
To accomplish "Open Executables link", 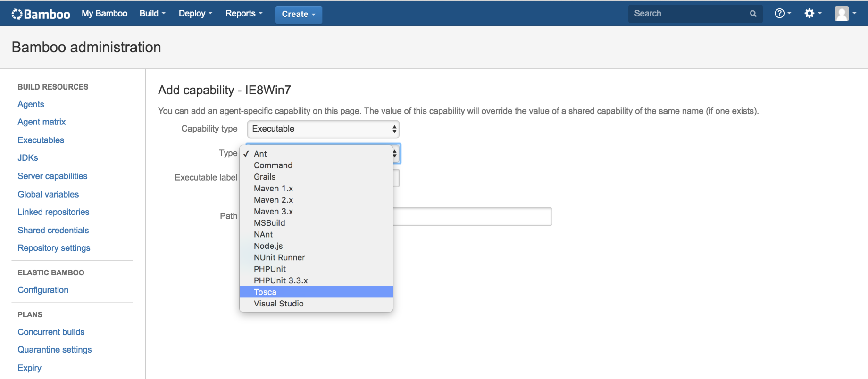I will (x=41, y=140).
